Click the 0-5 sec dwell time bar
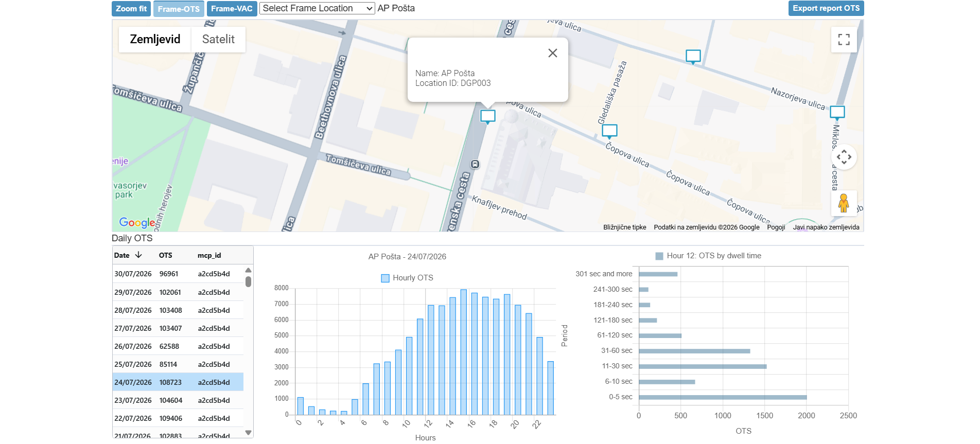Image resolution: width=980 pixels, height=444 pixels. pyautogui.click(x=723, y=397)
